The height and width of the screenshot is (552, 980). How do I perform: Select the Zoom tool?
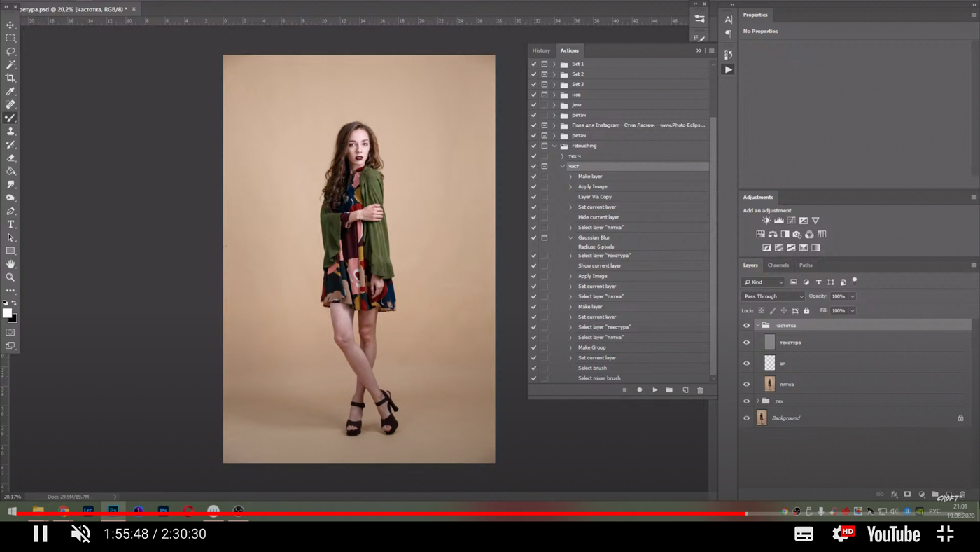(x=10, y=277)
